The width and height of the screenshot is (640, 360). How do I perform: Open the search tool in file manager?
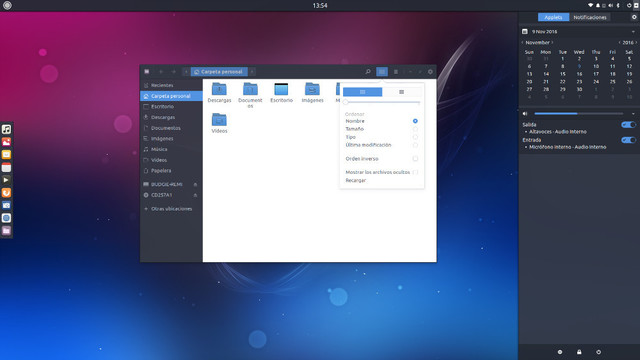coord(368,71)
